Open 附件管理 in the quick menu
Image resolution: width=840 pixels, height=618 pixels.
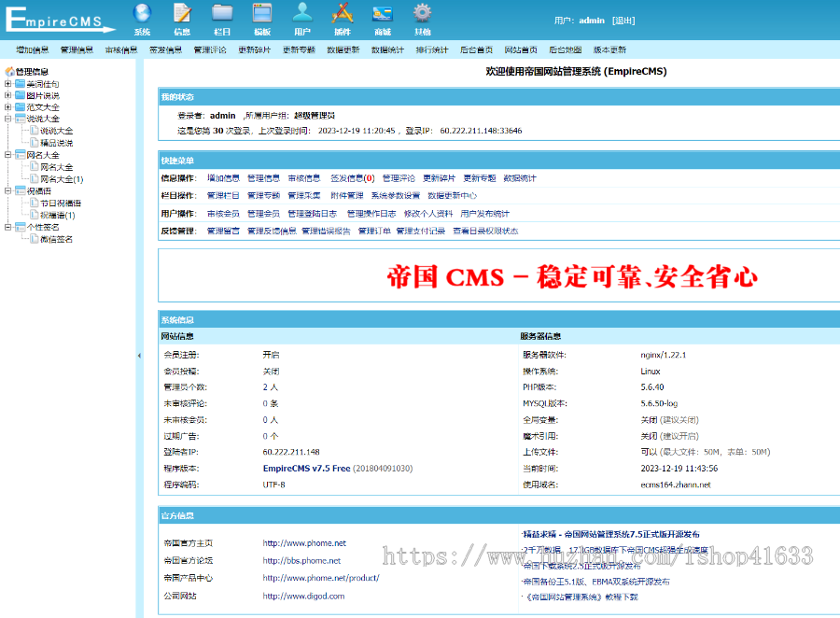coord(346,196)
